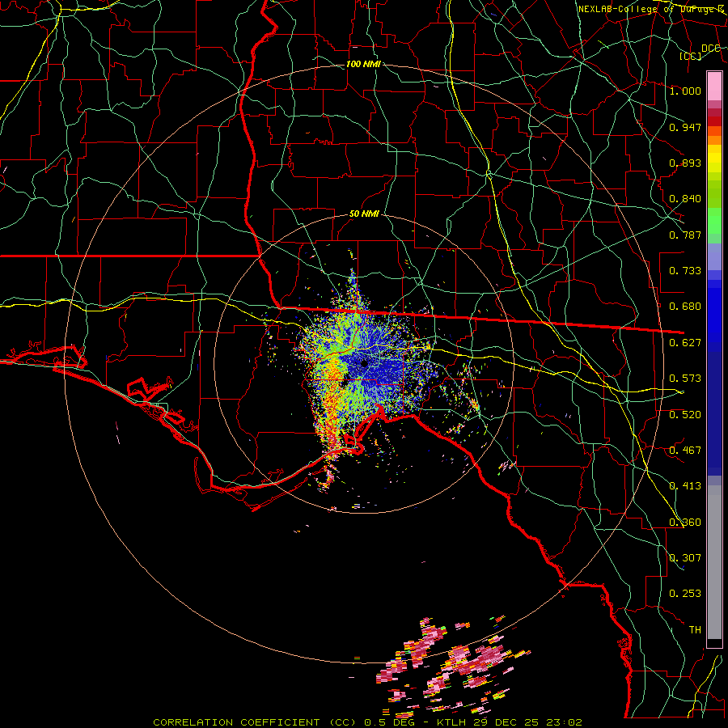Select the 0.680 scale value
Screen dimensions: 728x728
click(685, 307)
